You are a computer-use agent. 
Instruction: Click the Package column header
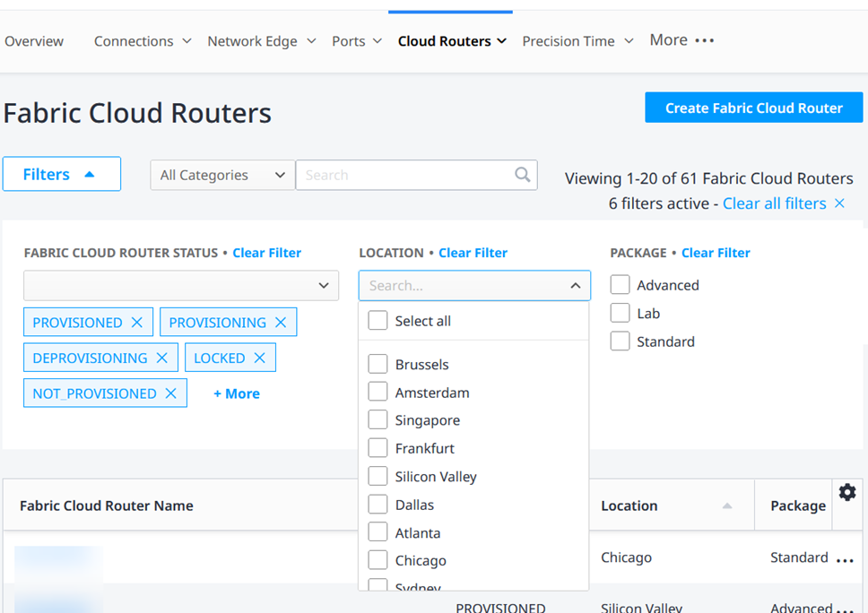pyautogui.click(x=798, y=505)
